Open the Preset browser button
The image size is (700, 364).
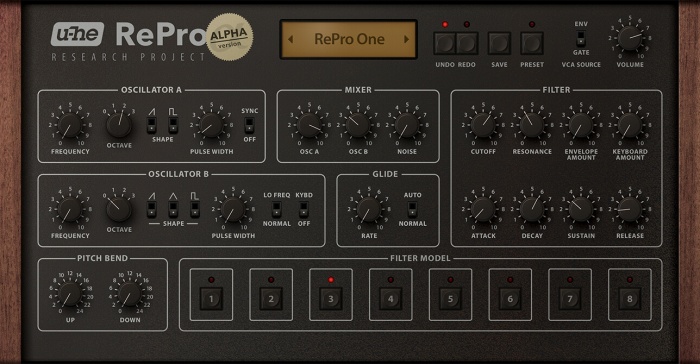click(532, 43)
